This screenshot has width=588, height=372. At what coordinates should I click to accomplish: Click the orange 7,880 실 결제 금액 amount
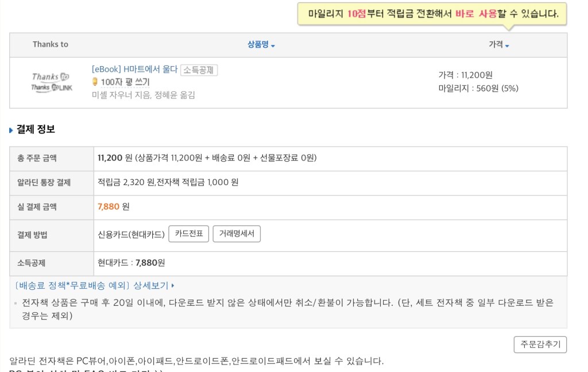pos(109,206)
